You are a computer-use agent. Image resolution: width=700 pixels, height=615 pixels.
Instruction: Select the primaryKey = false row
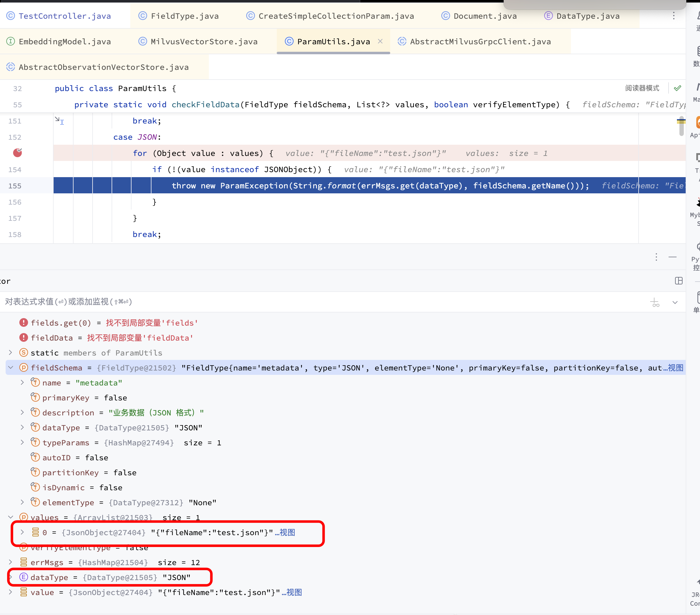[343, 398]
